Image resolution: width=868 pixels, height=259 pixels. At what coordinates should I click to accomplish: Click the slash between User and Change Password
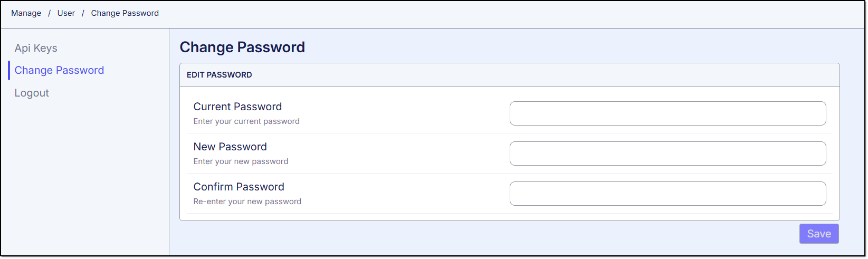pyautogui.click(x=83, y=13)
